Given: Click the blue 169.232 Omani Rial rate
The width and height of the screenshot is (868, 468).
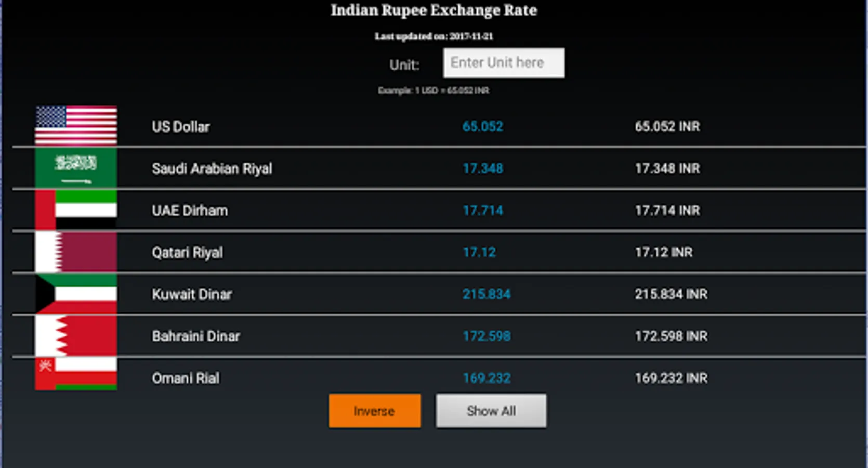Looking at the screenshot, I should click(486, 378).
